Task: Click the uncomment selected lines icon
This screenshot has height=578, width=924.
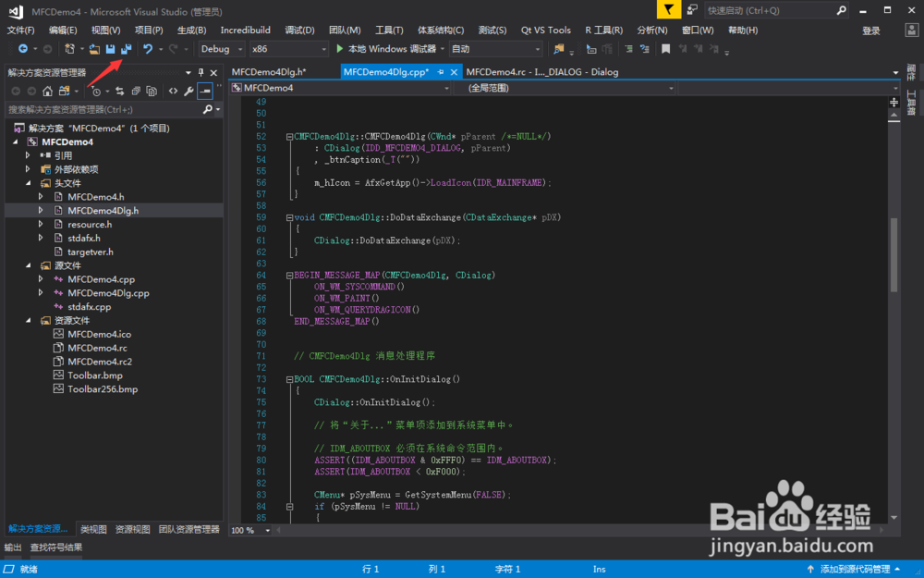Action: [645, 49]
